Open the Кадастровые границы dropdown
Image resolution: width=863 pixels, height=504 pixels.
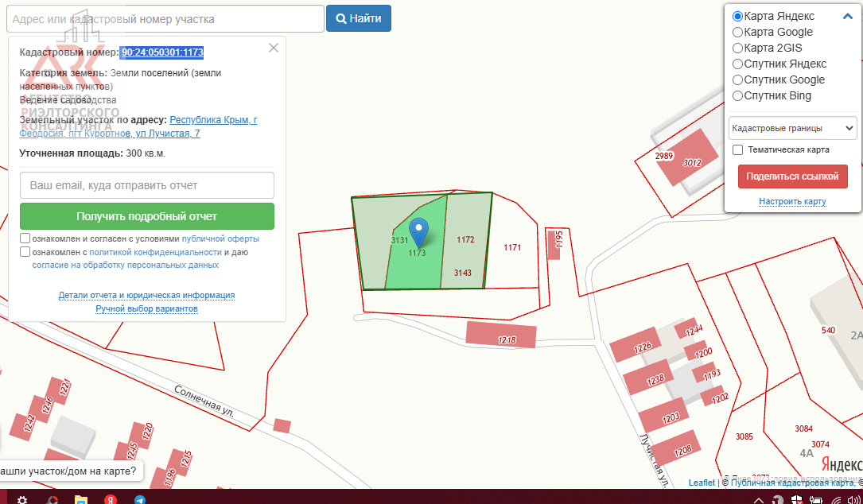pyautogui.click(x=792, y=128)
